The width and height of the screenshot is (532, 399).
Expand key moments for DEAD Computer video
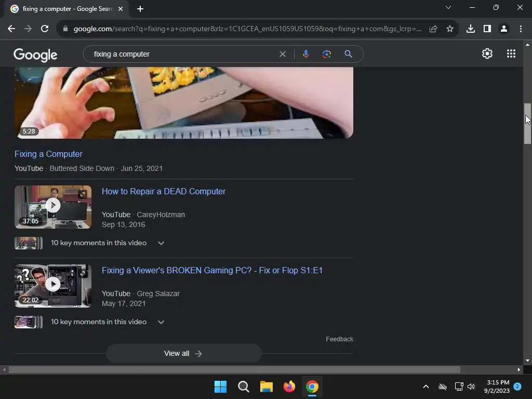click(x=161, y=243)
